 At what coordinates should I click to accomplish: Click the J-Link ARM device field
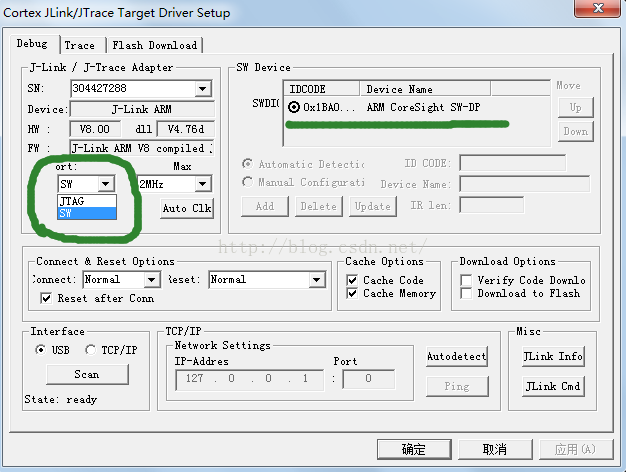[142, 109]
